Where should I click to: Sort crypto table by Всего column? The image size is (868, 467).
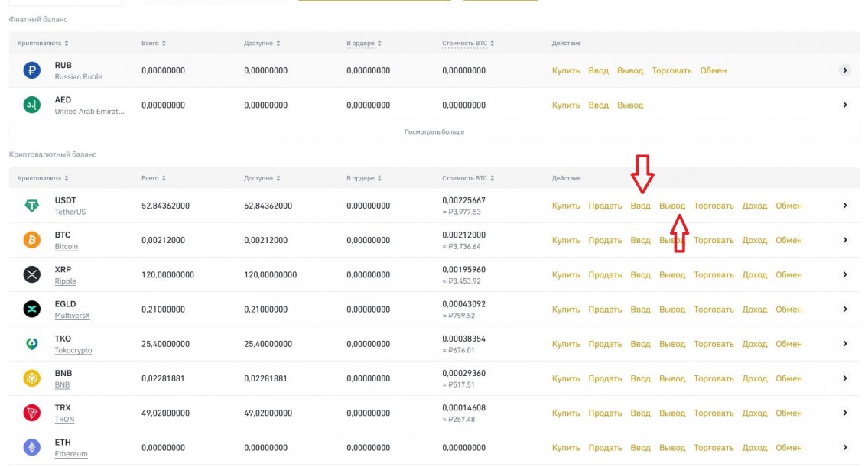pos(154,178)
